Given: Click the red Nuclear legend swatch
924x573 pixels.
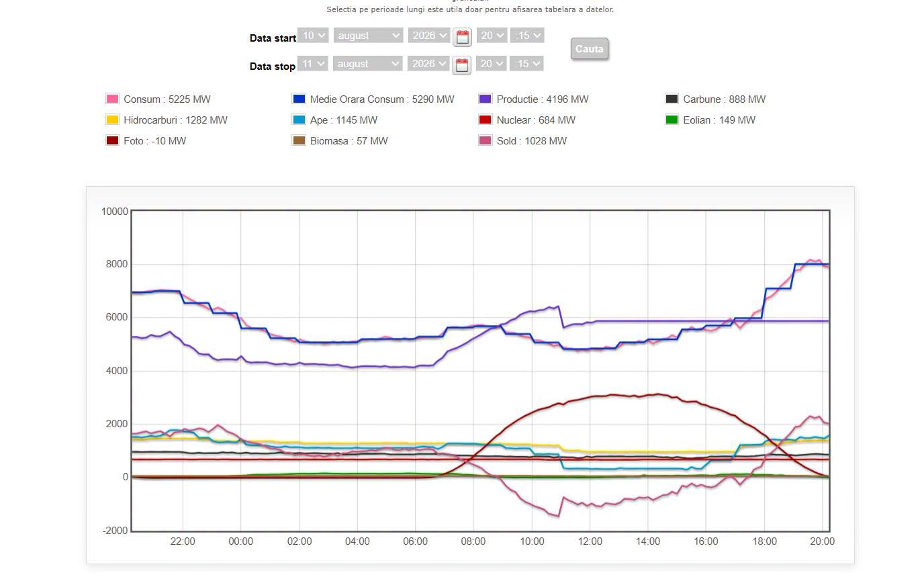Looking at the screenshot, I should (485, 120).
